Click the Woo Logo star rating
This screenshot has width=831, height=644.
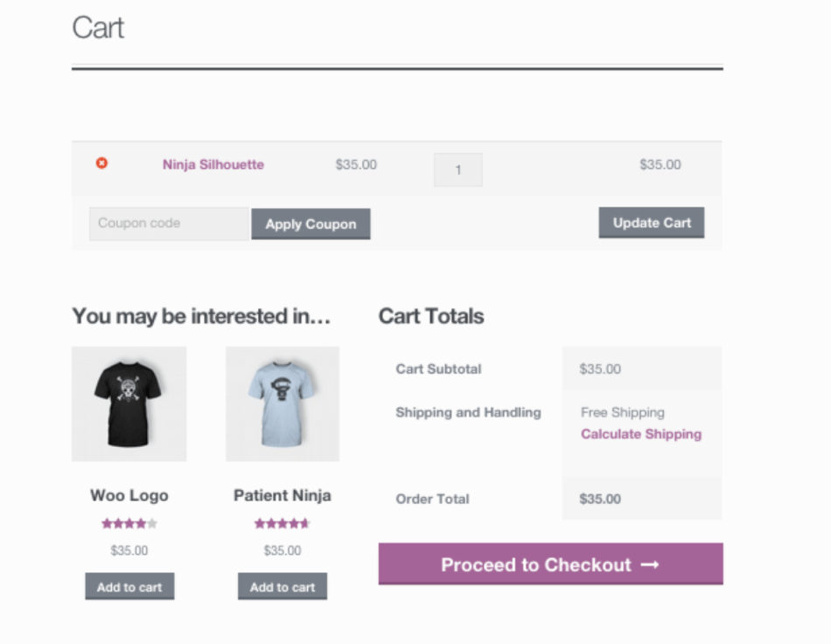click(x=129, y=524)
